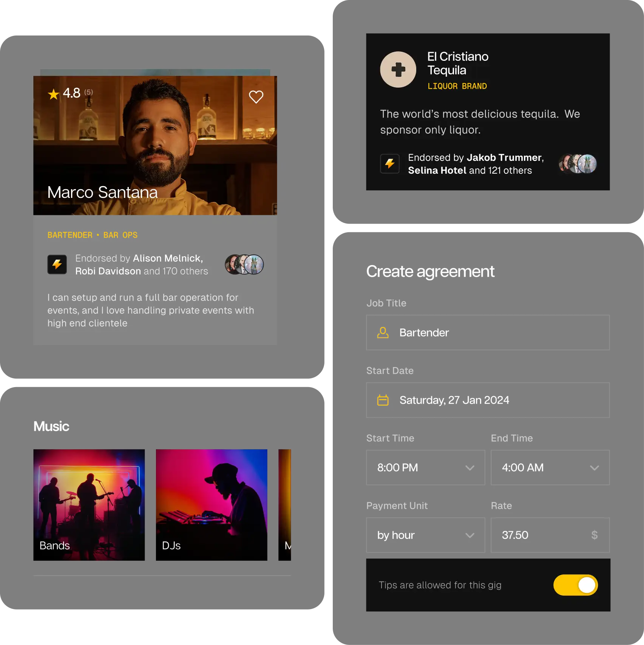Open the End Time dropdown showing 4:00 AM
The height and width of the screenshot is (645, 644).
pyautogui.click(x=550, y=468)
